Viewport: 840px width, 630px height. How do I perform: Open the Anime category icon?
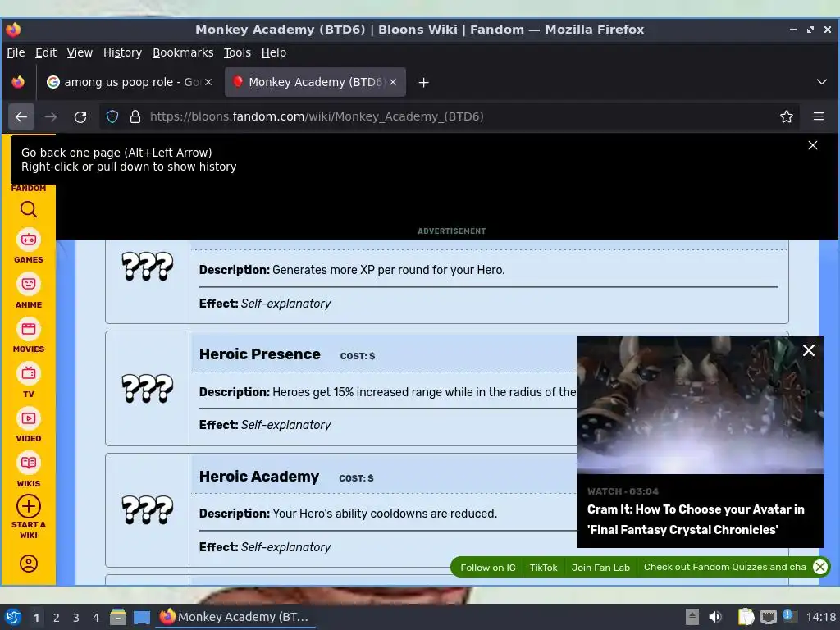29,284
